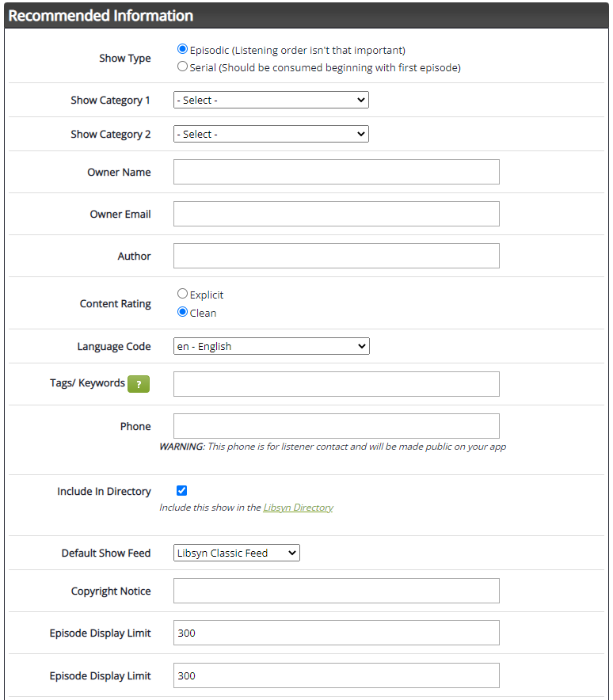Open the Language Code dropdown
Image resolution: width=613 pixels, height=700 pixels.
272,346
